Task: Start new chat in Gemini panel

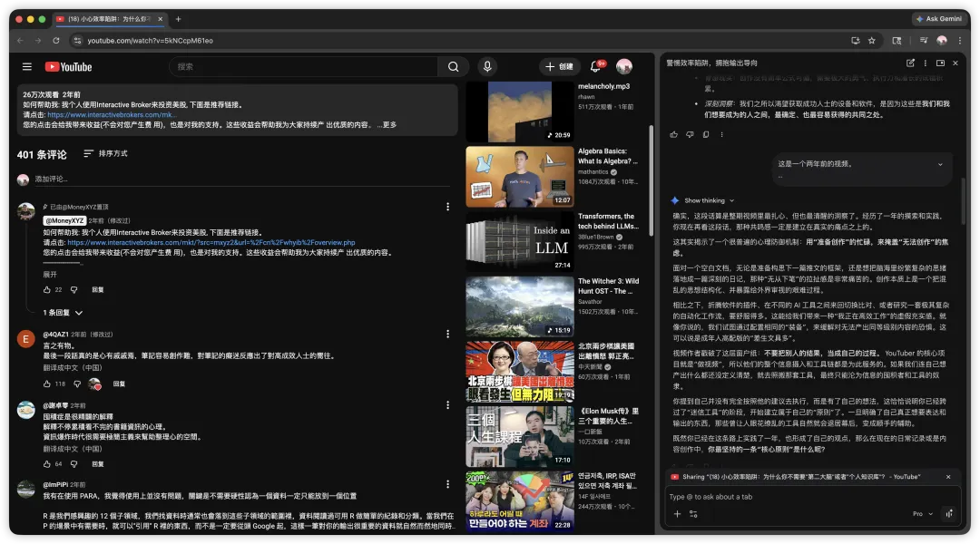Action: click(910, 63)
